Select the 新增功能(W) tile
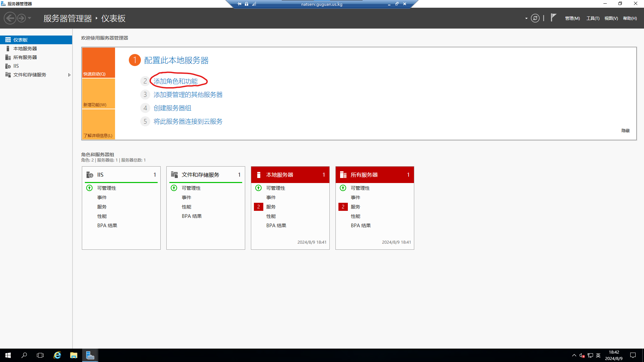 click(x=99, y=94)
